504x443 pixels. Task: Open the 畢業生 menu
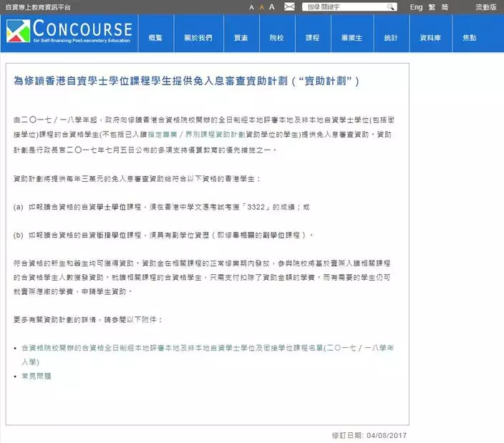[352, 38]
